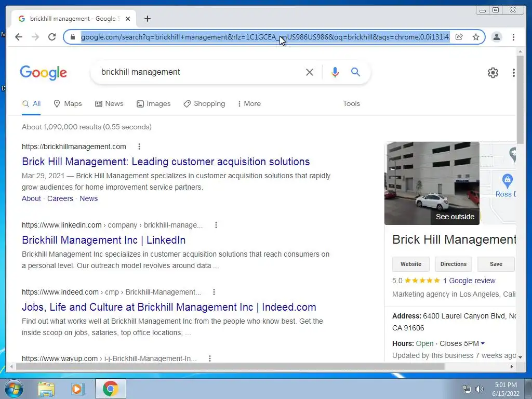532x399 pixels.
Task: Open options for the wayup.com result
Action: coord(210,358)
